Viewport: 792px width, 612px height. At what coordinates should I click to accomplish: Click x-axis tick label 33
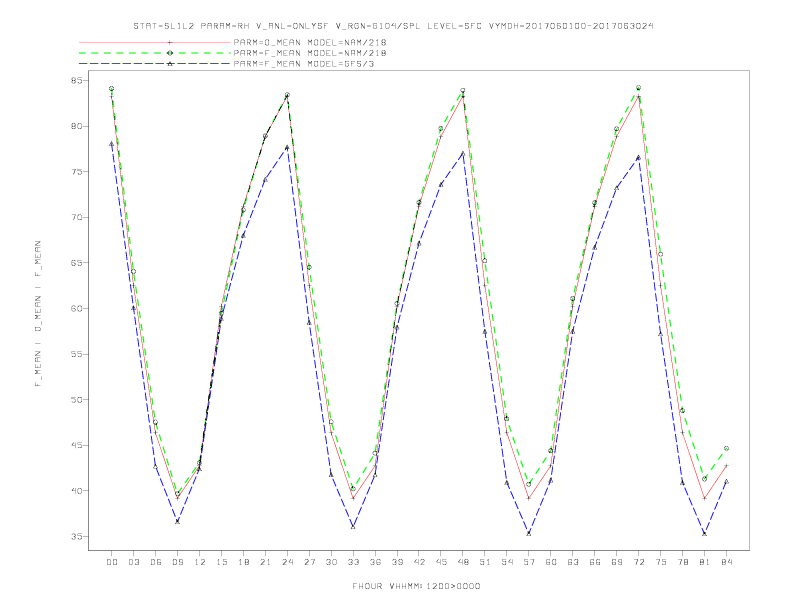[354, 562]
